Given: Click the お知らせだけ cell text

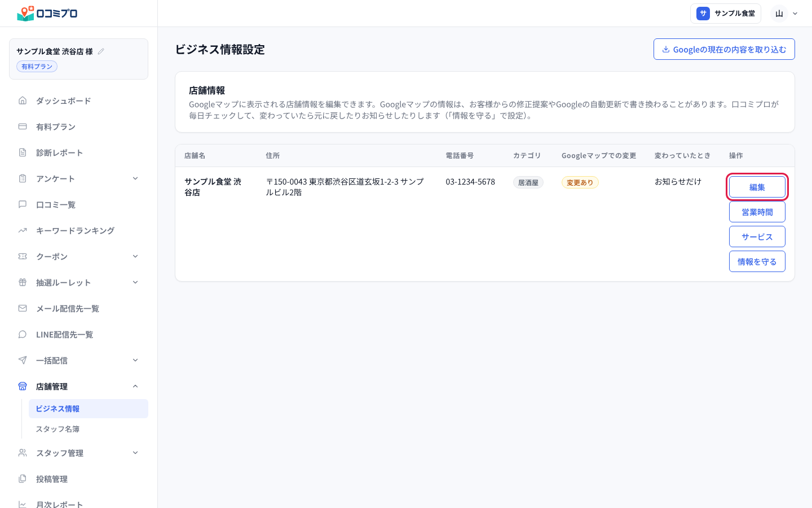Looking at the screenshot, I should [678, 181].
